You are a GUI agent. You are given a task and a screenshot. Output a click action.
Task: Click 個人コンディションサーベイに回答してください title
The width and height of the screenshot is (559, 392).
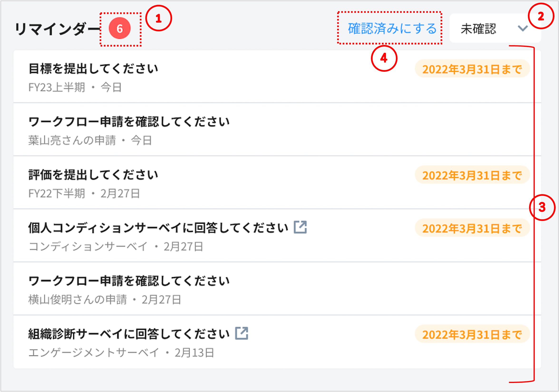[x=158, y=228]
